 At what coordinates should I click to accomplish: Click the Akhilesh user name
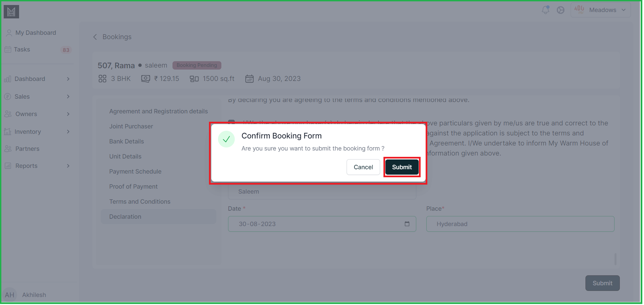tap(34, 295)
